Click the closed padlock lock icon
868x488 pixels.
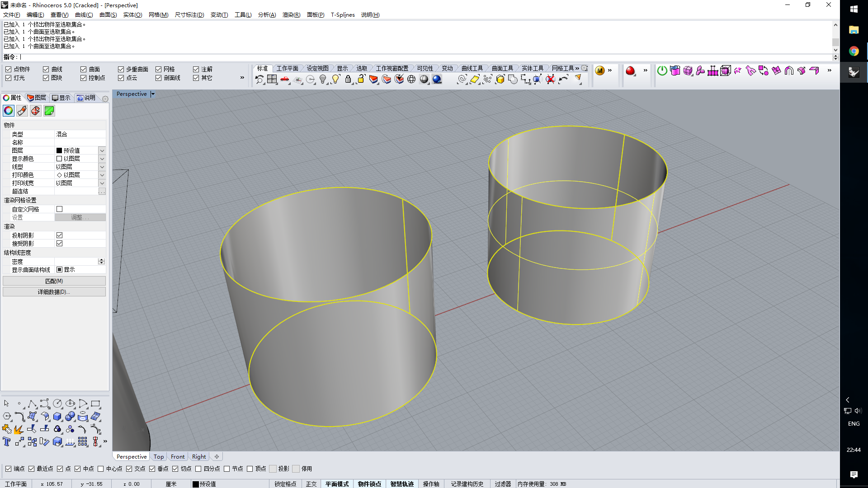348,80
